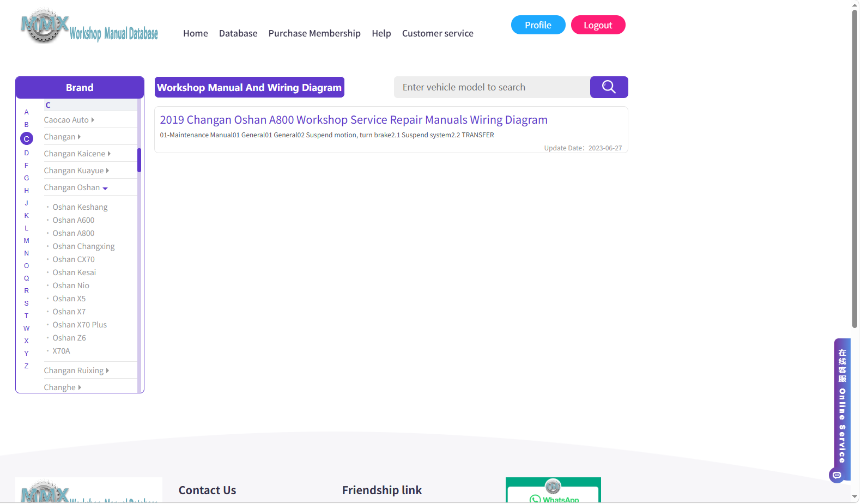861x504 pixels.
Task: Jump to brands starting with Y
Action: 26,354
